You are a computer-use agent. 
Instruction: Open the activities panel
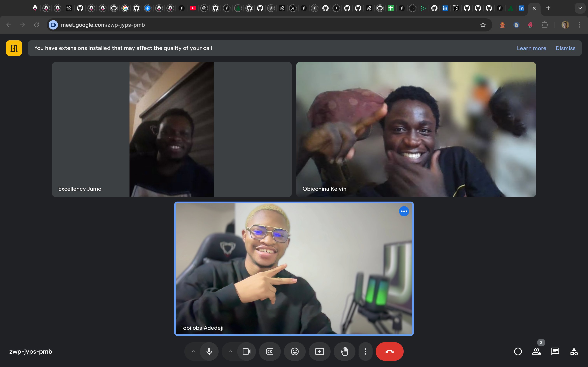tap(574, 351)
